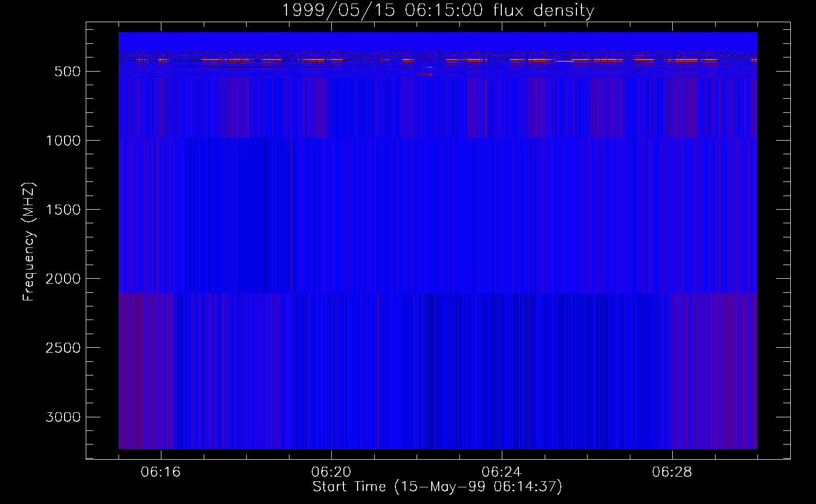Click the 3000 frequency tick label

[63, 417]
